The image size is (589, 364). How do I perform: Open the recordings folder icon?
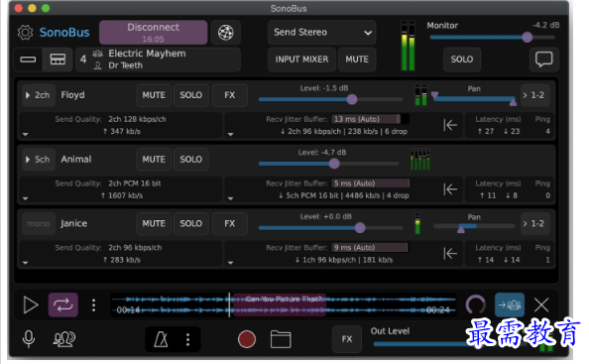click(x=281, y=339)
